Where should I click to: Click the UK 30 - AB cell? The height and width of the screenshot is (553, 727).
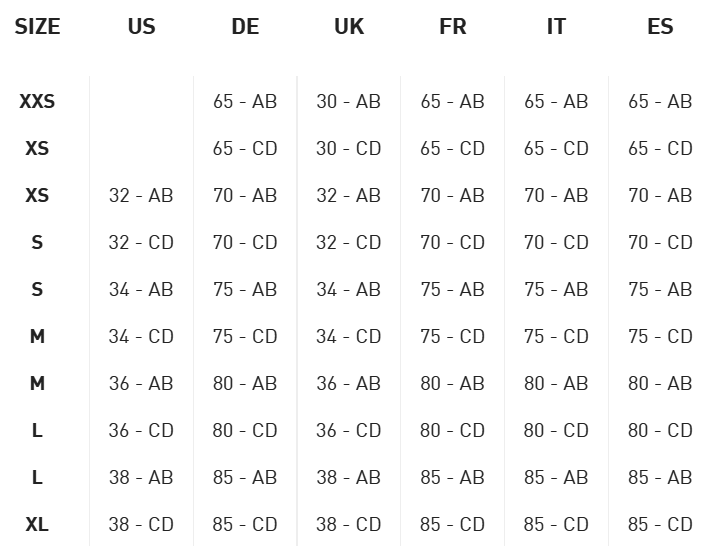click(349, 101)
